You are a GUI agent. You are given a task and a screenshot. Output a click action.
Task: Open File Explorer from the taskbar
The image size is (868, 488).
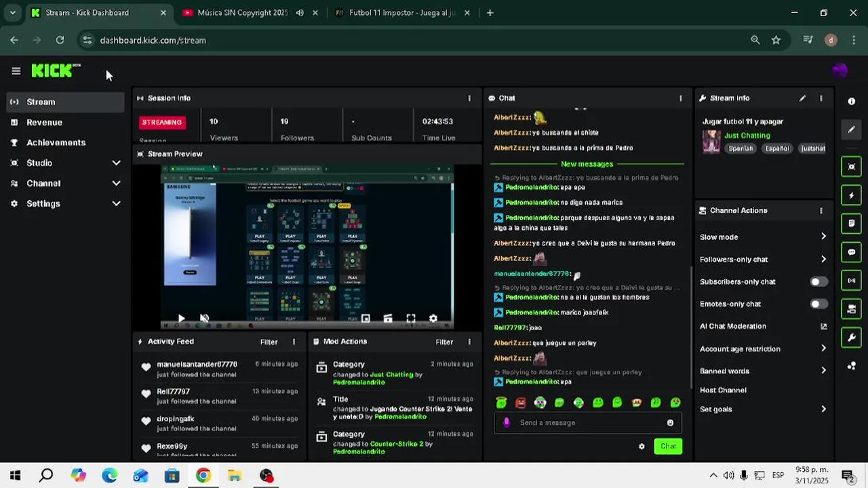235,476
